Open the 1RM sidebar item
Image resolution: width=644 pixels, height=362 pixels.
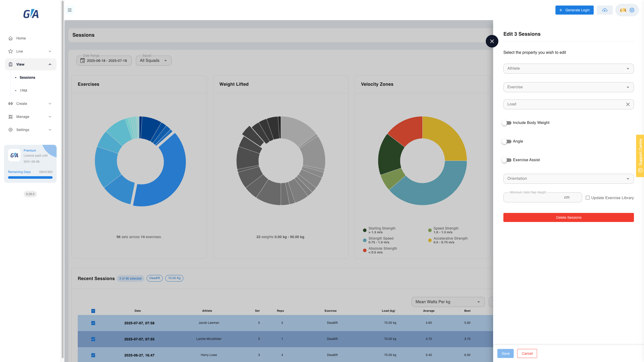coord(23,90)
